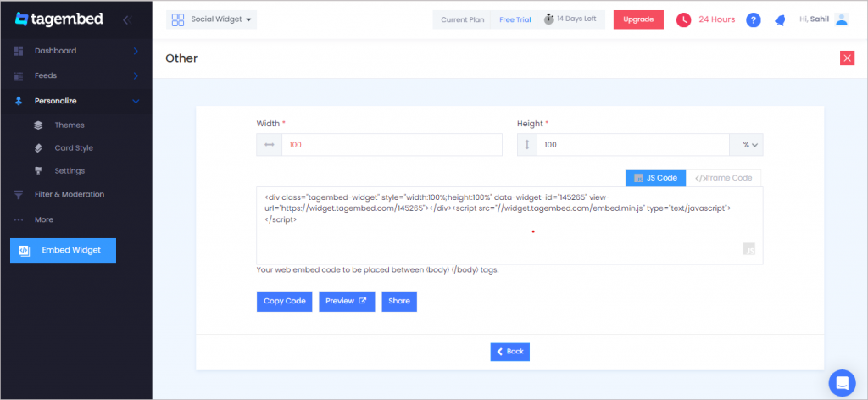Click the Preview button
The width and height of the screenshot is (868, 400).
pyautogui.click(x=347, y=302)
